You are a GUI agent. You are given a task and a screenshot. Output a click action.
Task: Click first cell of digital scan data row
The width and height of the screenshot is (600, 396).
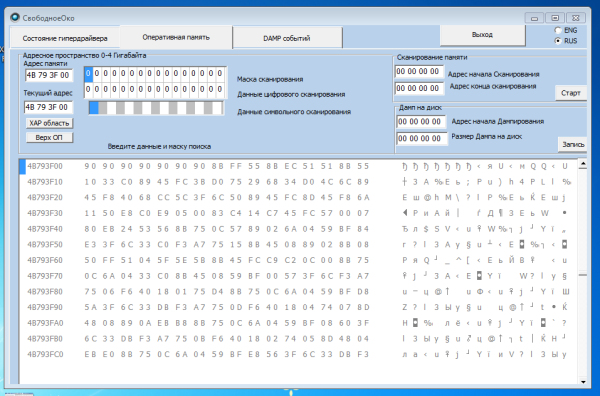pyautogui.click(x=88, y=89)
